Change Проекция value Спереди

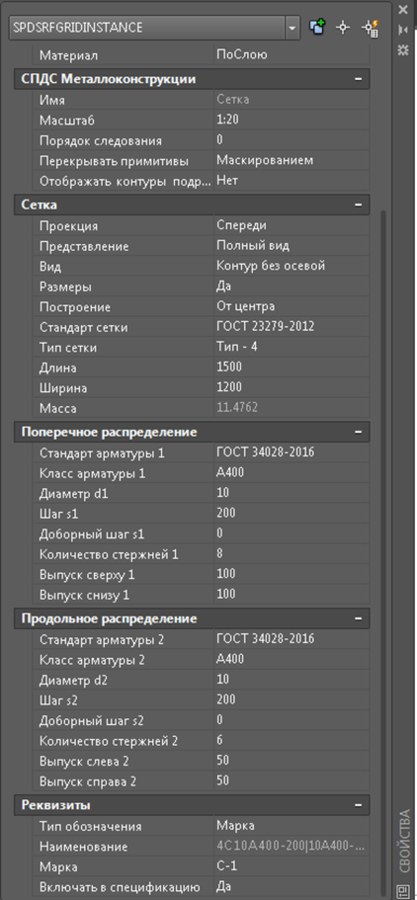(291, 226)
